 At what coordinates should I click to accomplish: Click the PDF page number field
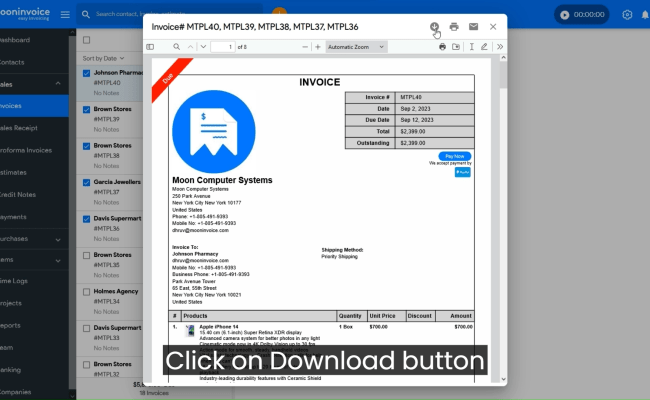pos(223,47)
